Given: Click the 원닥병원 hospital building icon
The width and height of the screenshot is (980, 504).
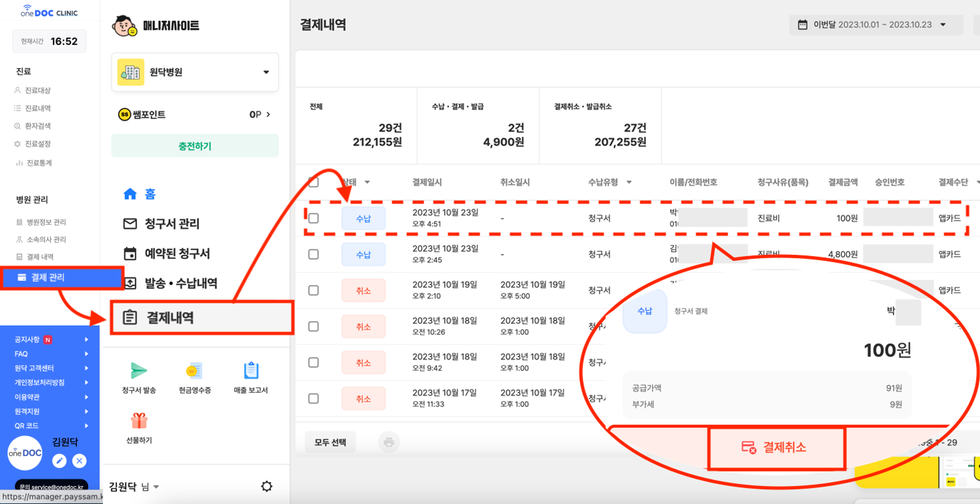Looking at the screenshot, I should (131, 72).
